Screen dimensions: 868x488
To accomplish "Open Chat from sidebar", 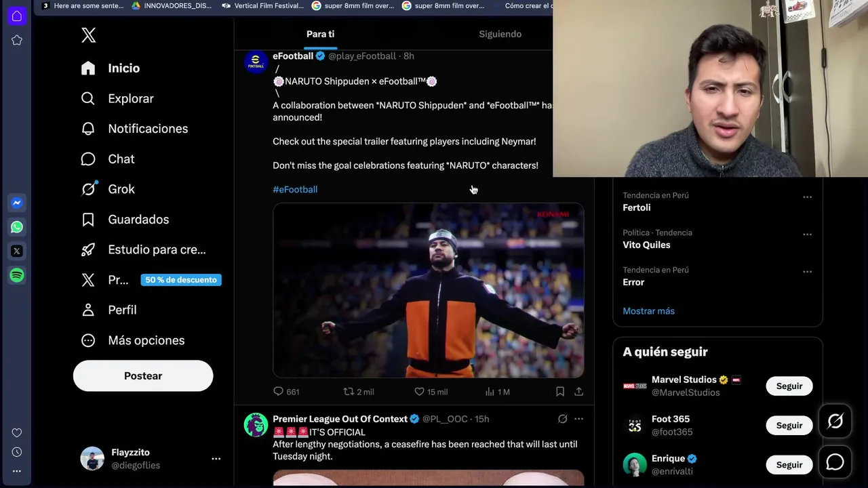I will [108, 159].
